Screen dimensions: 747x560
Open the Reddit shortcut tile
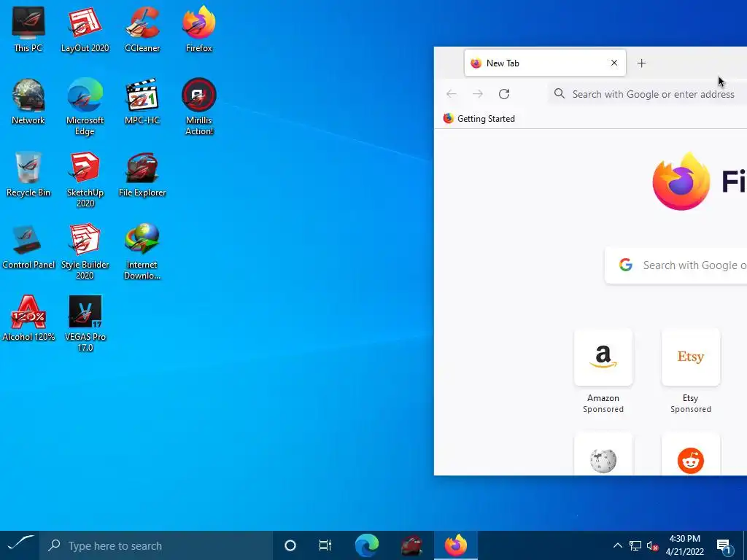pyautogui.click(x=690, y=455)
